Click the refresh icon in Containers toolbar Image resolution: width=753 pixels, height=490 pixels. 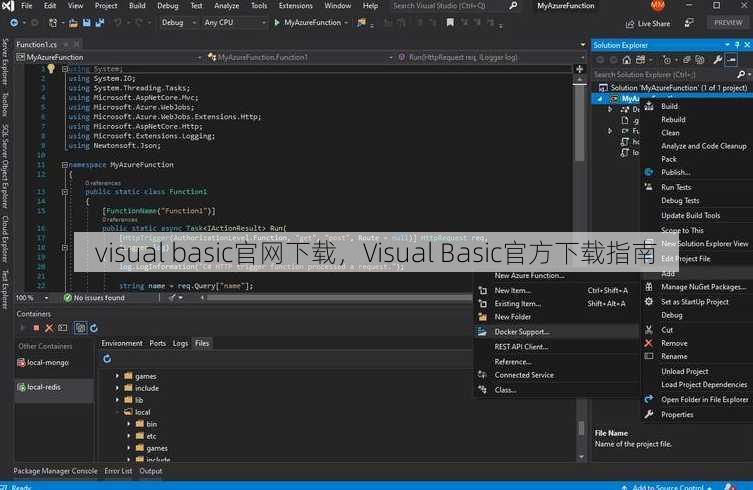tap(94, 328)
